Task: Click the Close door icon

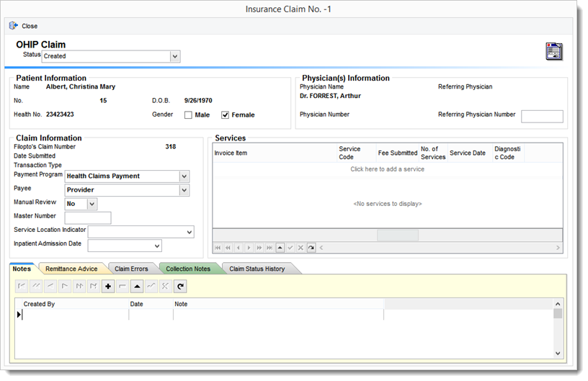Action: (x=14, y=25)
